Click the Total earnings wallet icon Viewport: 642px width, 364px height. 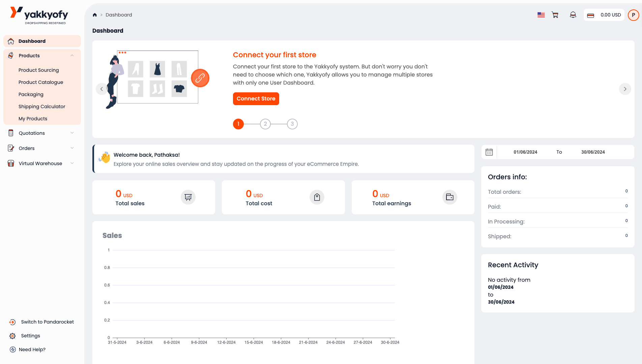coord(449,197)
